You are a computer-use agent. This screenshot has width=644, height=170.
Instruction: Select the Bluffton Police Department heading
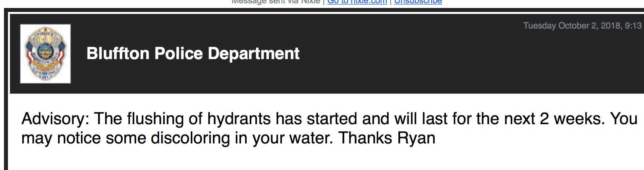(x=193, y=53)
